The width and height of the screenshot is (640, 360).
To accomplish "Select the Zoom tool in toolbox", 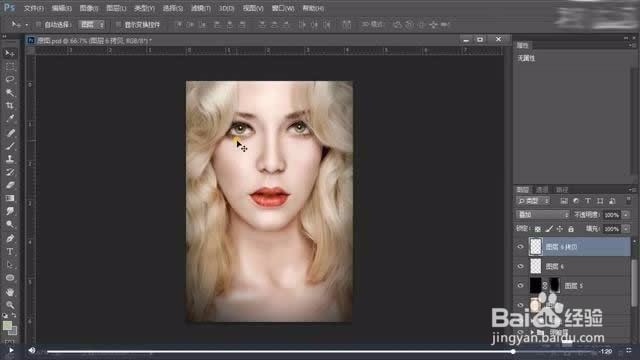I will (x=10, y=305).
